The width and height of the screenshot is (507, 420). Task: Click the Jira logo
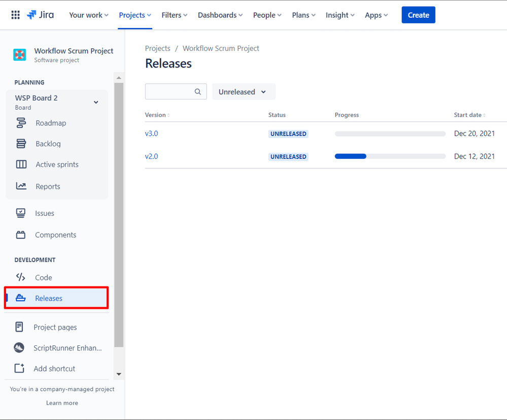[41, 15]
